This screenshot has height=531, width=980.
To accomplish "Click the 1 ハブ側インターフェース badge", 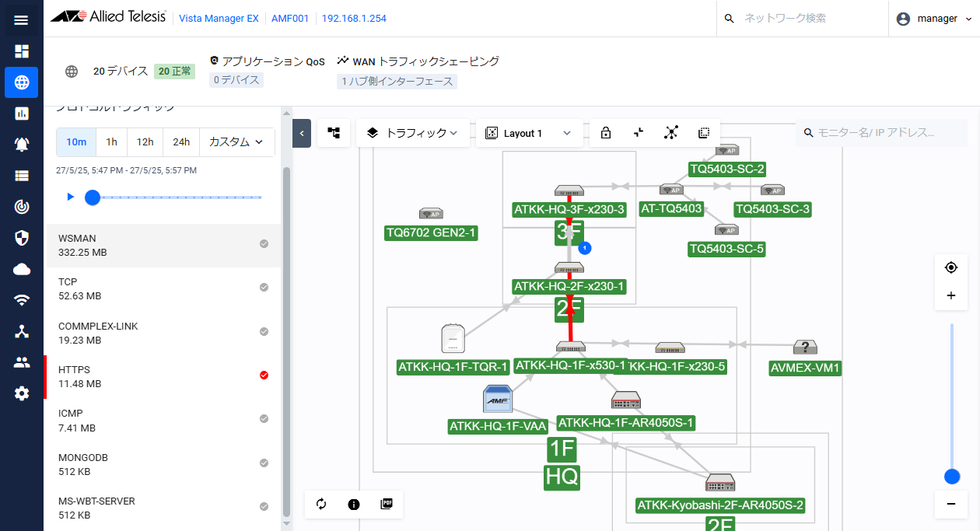I will coord(397,81).
